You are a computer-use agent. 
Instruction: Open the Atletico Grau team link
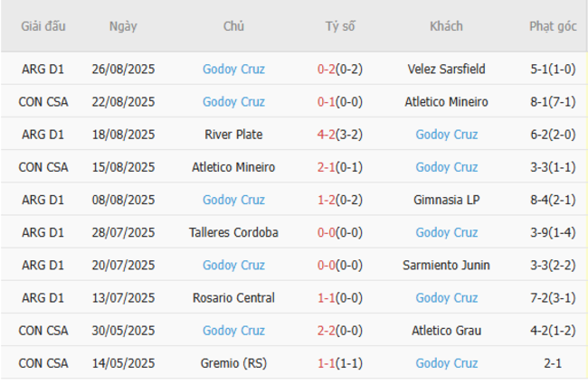click(x=446, y=330)
